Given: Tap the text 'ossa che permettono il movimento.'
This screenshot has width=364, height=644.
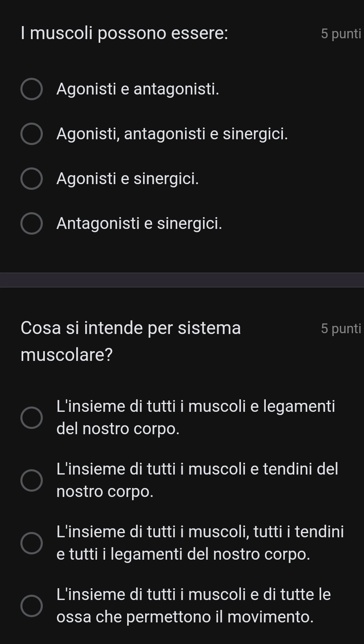Looking at the screenshot, I should pos(185,617).
